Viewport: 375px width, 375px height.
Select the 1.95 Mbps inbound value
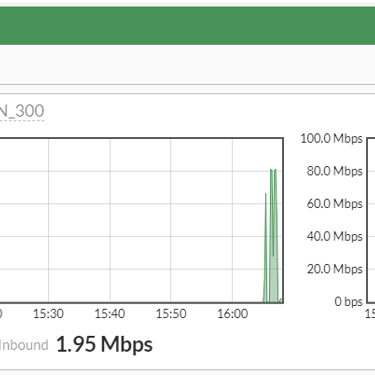tap(104, 345)
